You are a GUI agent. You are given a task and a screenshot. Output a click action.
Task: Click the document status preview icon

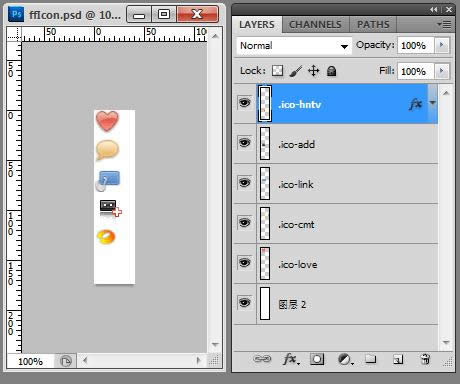pos(65,361)
